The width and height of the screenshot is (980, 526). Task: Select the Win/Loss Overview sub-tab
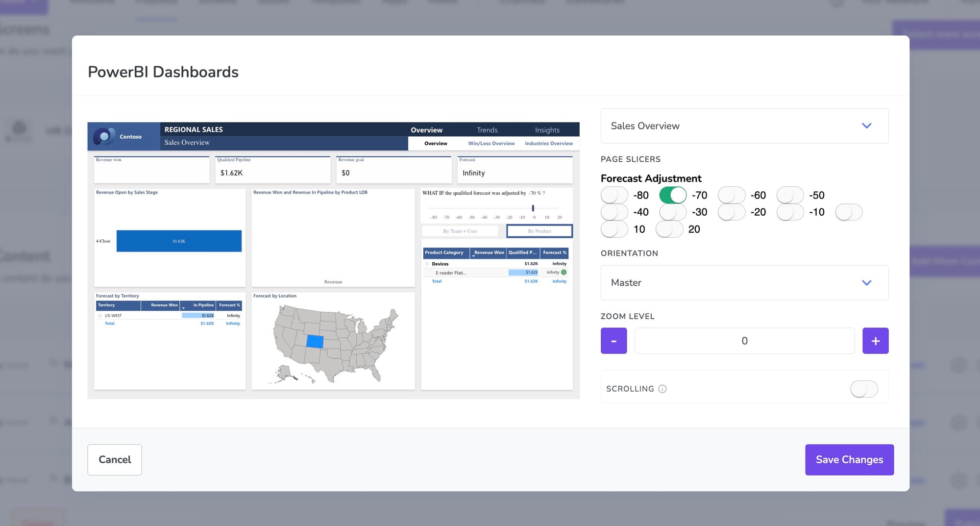pos(491,144)
